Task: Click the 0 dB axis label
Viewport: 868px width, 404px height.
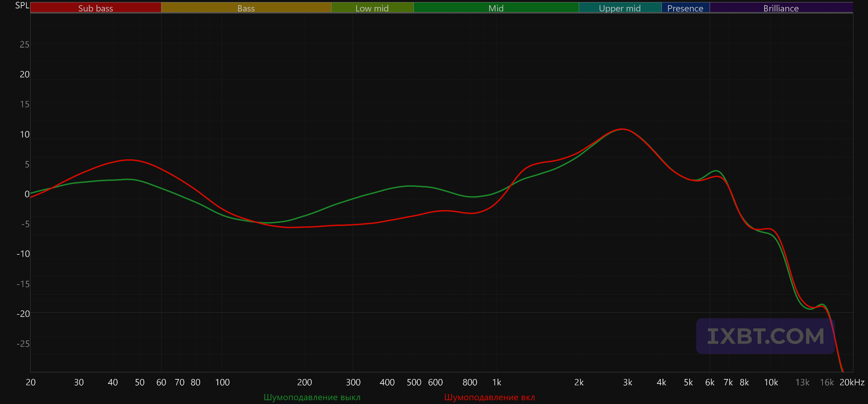Action: pyautogui.click(x=27, y=194)
